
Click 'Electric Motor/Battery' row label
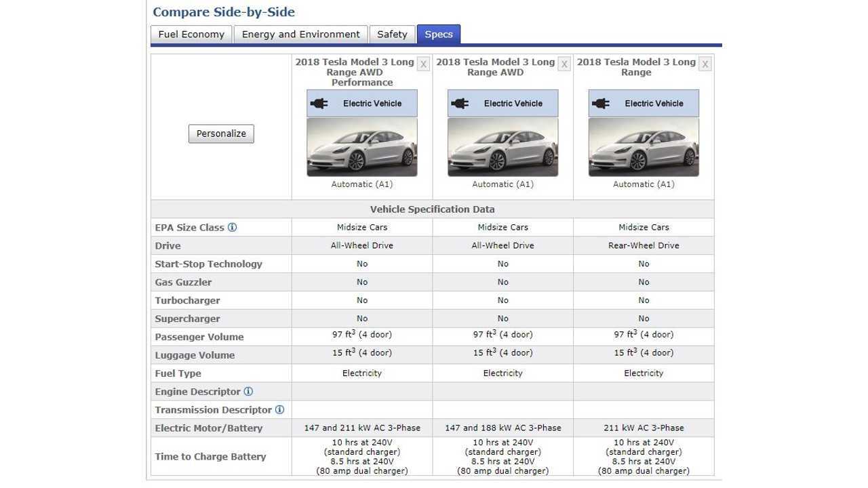(x=209, y=428)
